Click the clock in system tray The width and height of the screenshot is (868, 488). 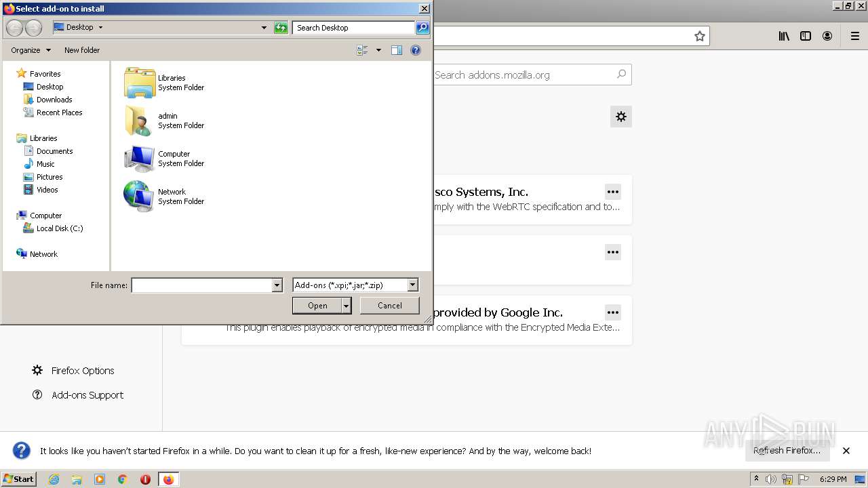[x=833, y=479]
